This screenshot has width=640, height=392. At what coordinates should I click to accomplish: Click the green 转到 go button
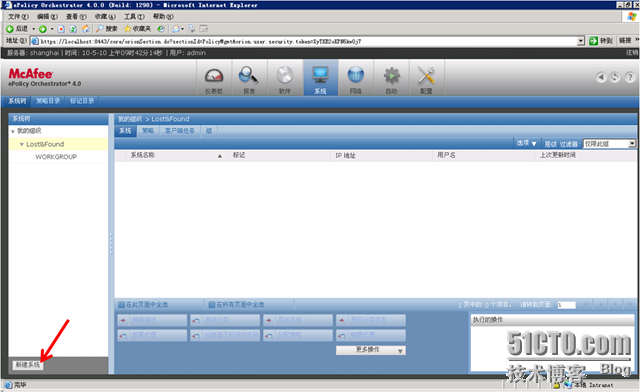pyautogui.click(x=601, y=41)
